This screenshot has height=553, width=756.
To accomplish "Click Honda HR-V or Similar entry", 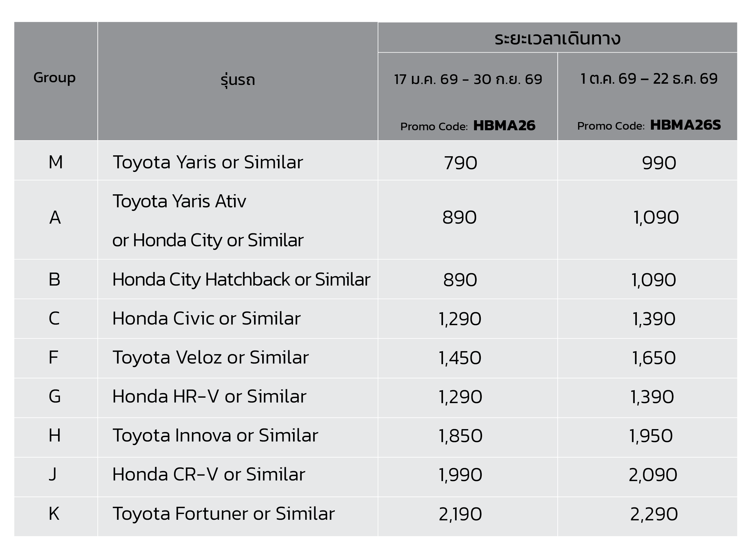I will pyautogui.click(x=209, y=397).
